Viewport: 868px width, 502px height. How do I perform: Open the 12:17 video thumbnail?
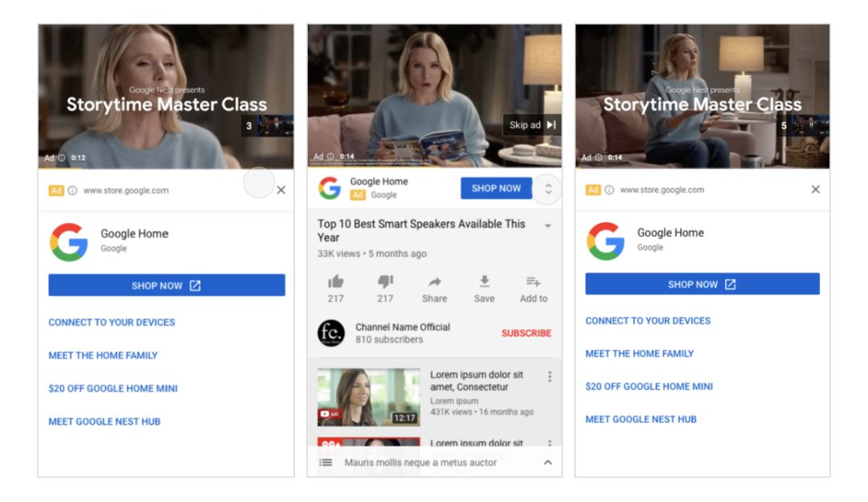pos(369,397)
